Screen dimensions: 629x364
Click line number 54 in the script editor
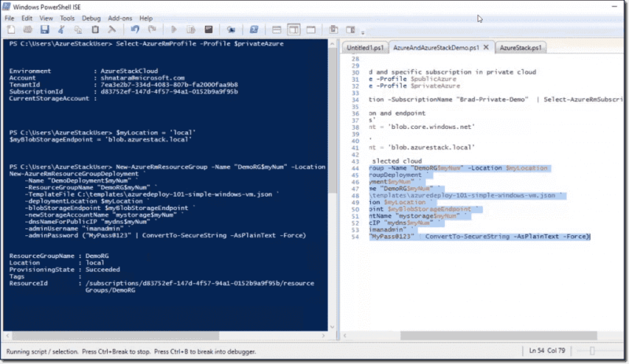click(355, 237)
